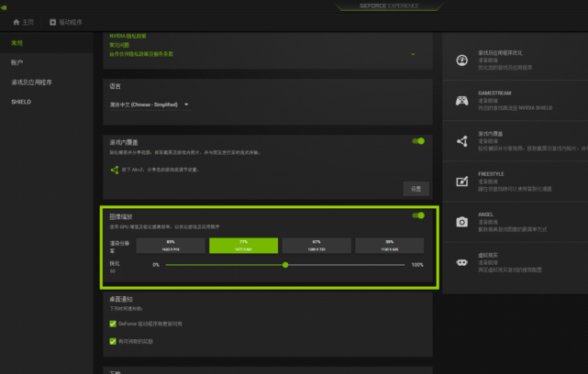588x374 pixels.
Task: Click the GAMESTREAM gamepad icon
Action: click(461, 101)
